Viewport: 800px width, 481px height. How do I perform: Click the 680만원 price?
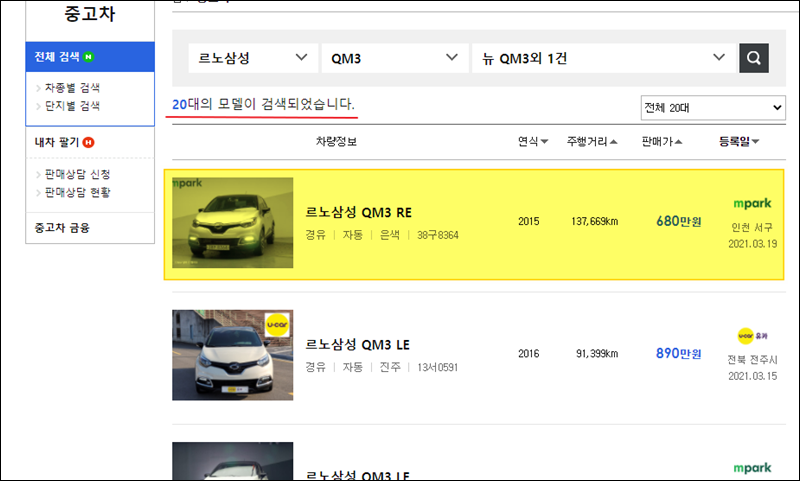pyautogui.click(x=679, y=221)
